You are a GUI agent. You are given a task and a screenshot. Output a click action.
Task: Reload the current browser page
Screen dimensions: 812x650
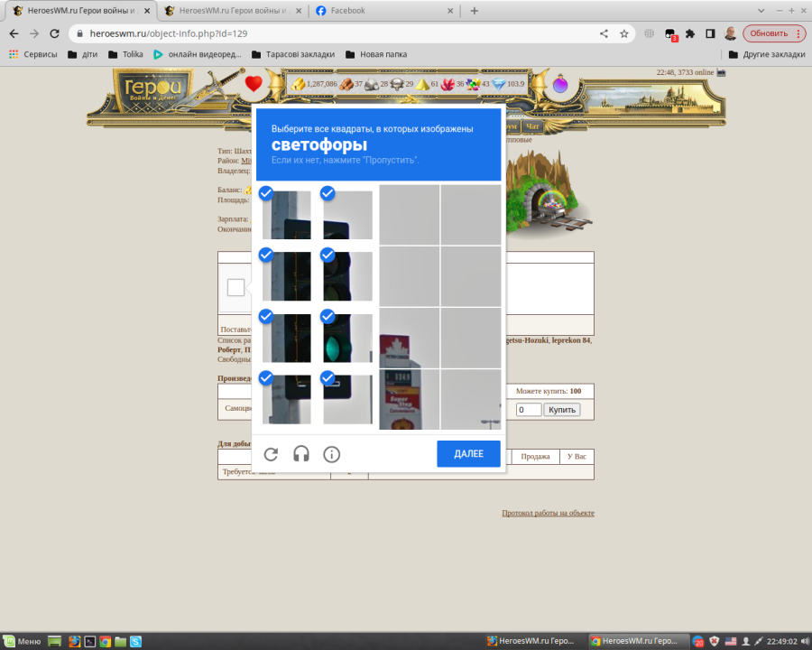[54, 33]
